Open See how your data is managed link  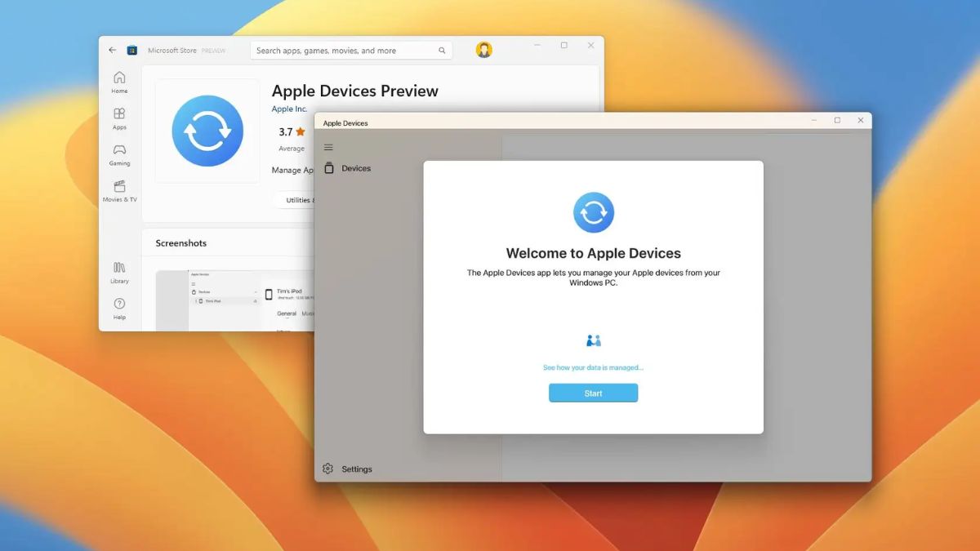point(594,368)
